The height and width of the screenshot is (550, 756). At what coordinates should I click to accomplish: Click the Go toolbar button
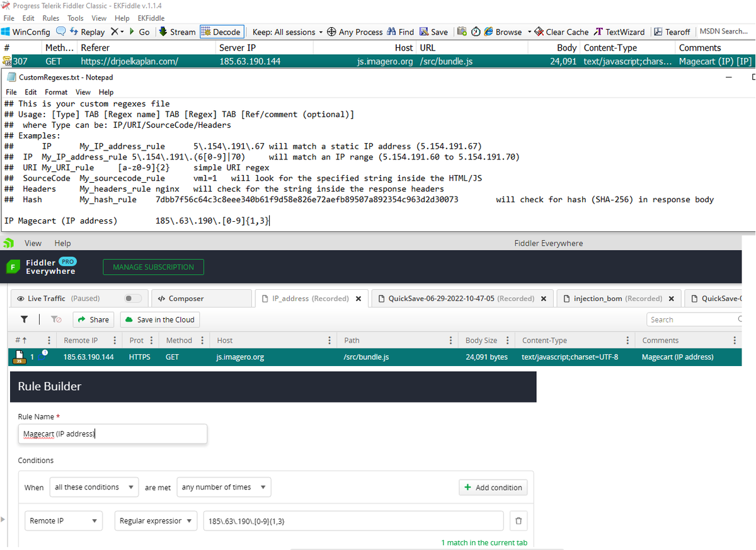click(139, 32)
